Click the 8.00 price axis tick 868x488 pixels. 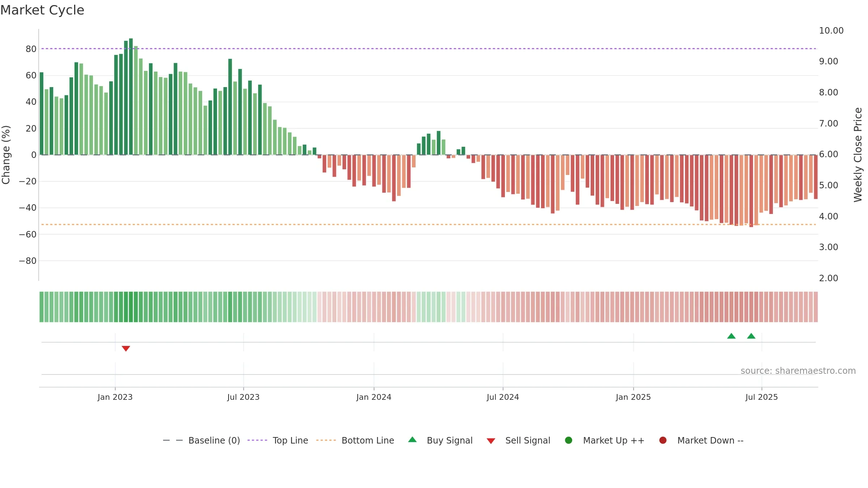click(x=829, y=93)
